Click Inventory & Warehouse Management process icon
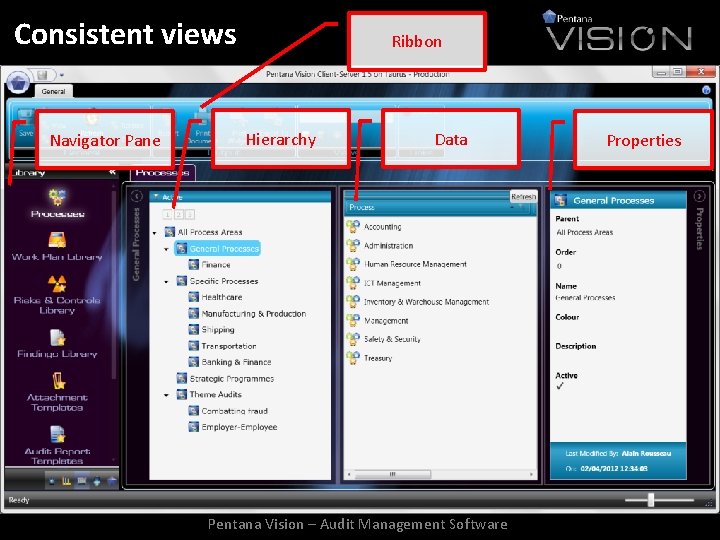The height and width of the screenshot is (540, 720). click(x=353, y=302)
